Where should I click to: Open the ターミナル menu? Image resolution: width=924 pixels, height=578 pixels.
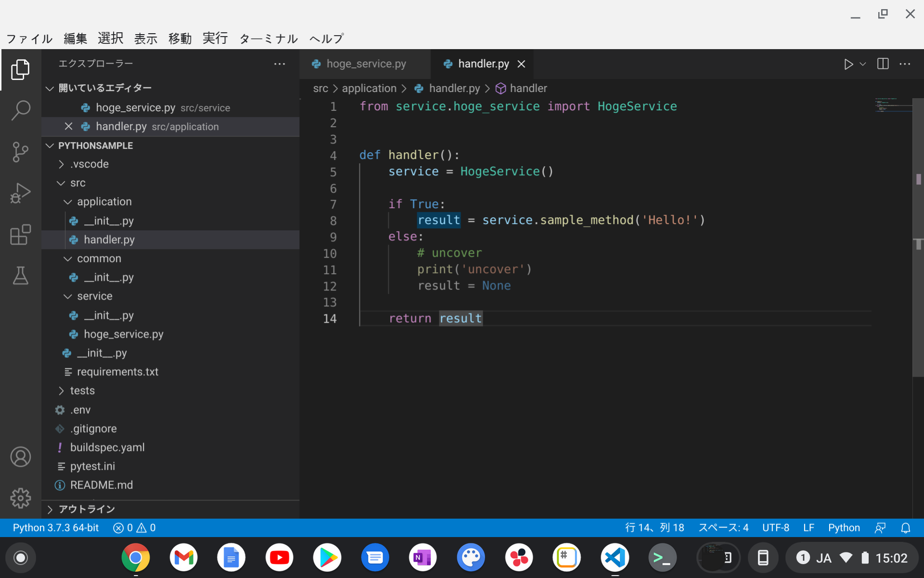coord(268,39)
